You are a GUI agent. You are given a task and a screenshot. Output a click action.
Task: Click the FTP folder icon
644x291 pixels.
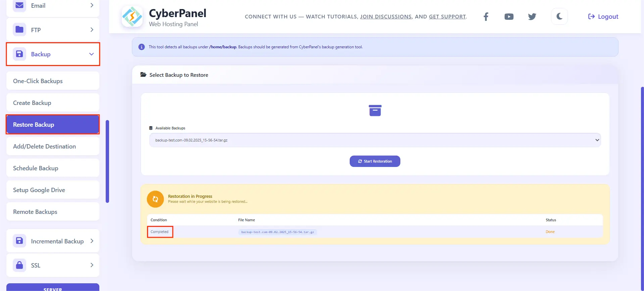[x=19, y=30]
